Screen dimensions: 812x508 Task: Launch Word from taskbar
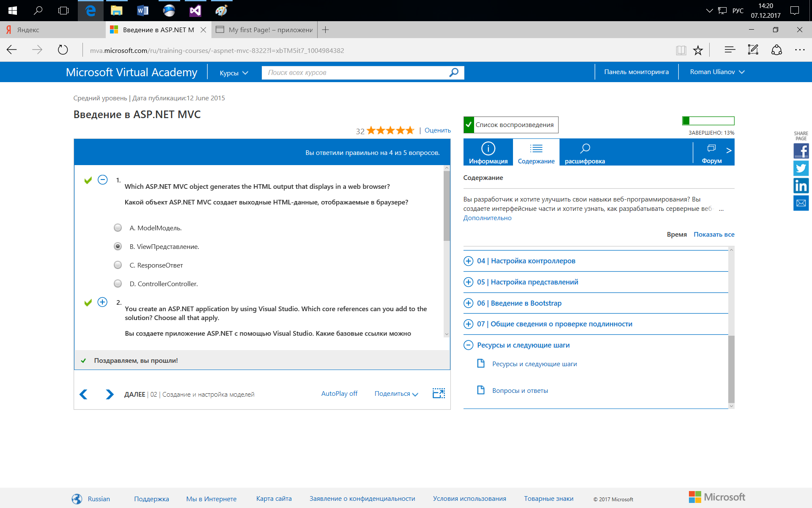pyautogui.click(x=143, y=11)
